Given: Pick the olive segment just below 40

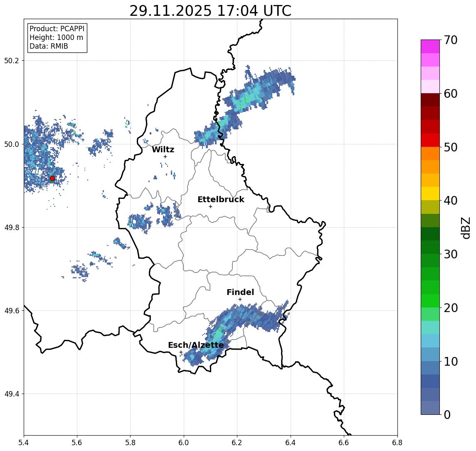Looking at the screenshot, I should [x=430, y=207].
